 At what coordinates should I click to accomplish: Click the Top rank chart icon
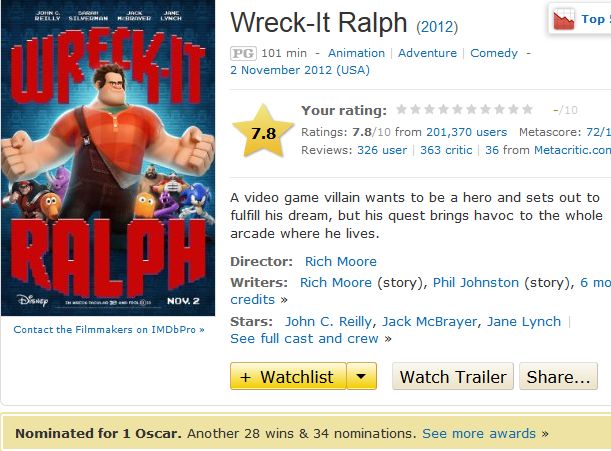coord(563,19)
